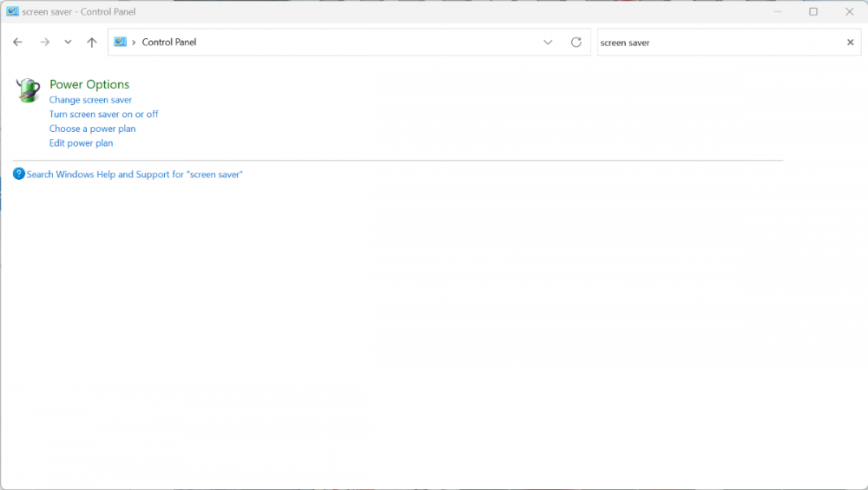Refresh the Control Panel results

coord(575,42)
